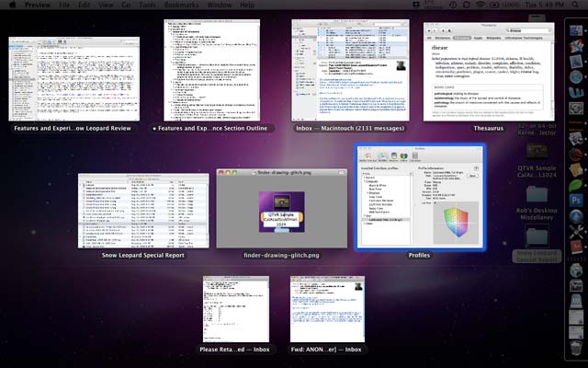The width and height of the screenshot is (588, 368).
Task: Click the Spotlight magnifier in menu bar
Action: point(575,5)
